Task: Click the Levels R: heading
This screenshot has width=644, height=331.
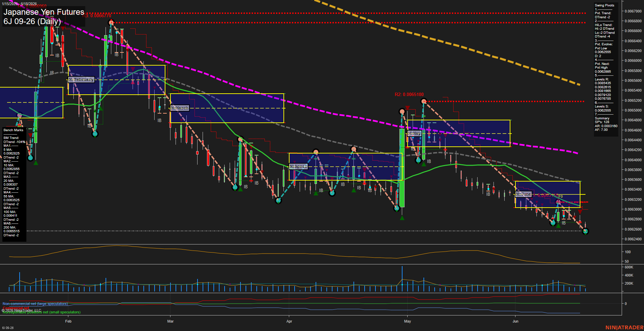Action: [x=602, y=79]
